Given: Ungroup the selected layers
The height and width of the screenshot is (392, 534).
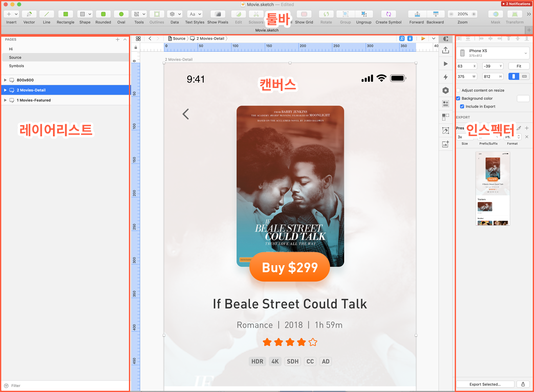Looking at the screenshot, I should click(364, 14).
